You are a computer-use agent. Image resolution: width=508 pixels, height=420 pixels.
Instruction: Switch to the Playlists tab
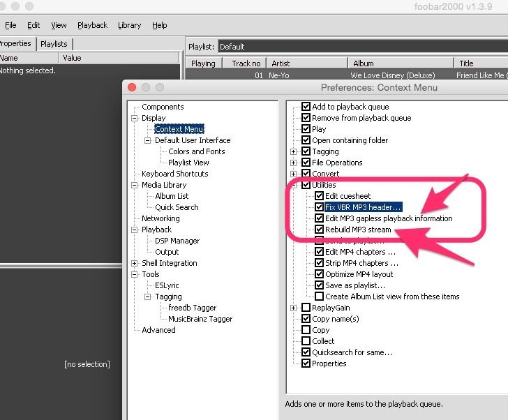(x=54, y=44)
